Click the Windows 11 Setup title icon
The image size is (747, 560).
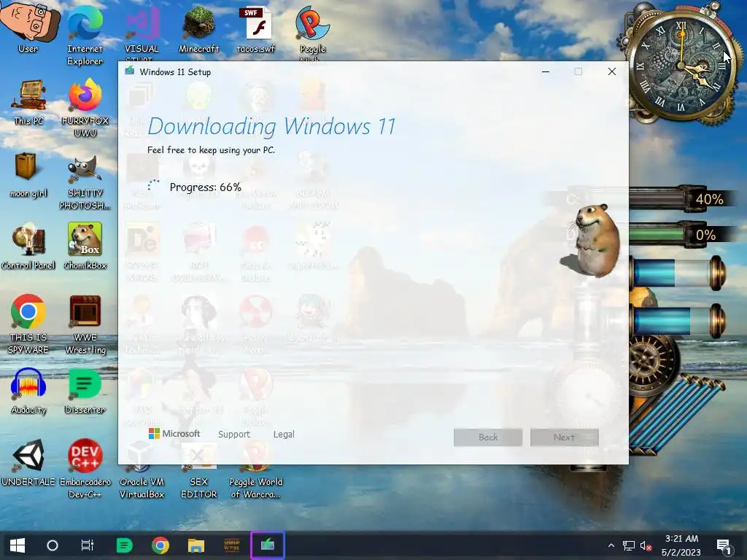pos(130,71)
